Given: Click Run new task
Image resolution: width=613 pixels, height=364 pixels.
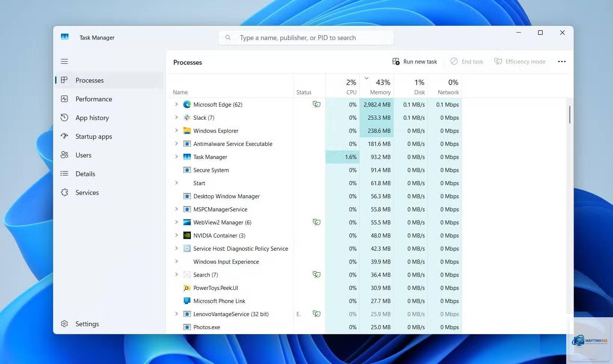Looking at the screenshot, I should coord(414,61).
